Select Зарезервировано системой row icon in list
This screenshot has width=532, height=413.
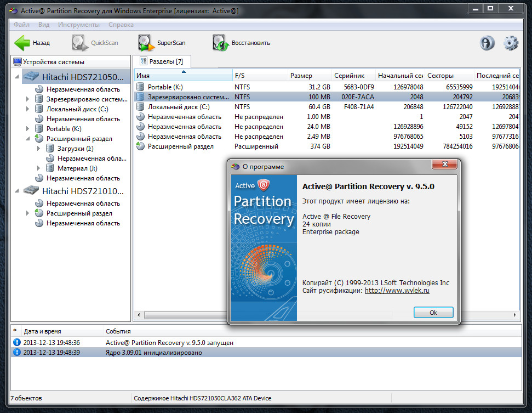[x=140, y=97]
